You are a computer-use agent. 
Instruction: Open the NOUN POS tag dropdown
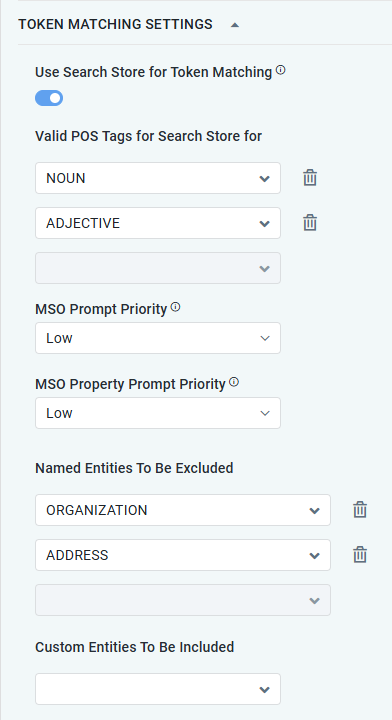(x=158, y=178)
